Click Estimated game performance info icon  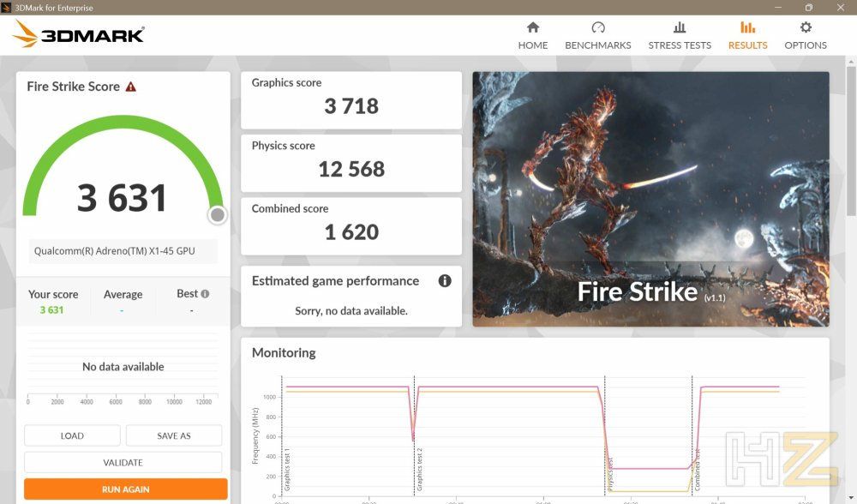[445, 281]
